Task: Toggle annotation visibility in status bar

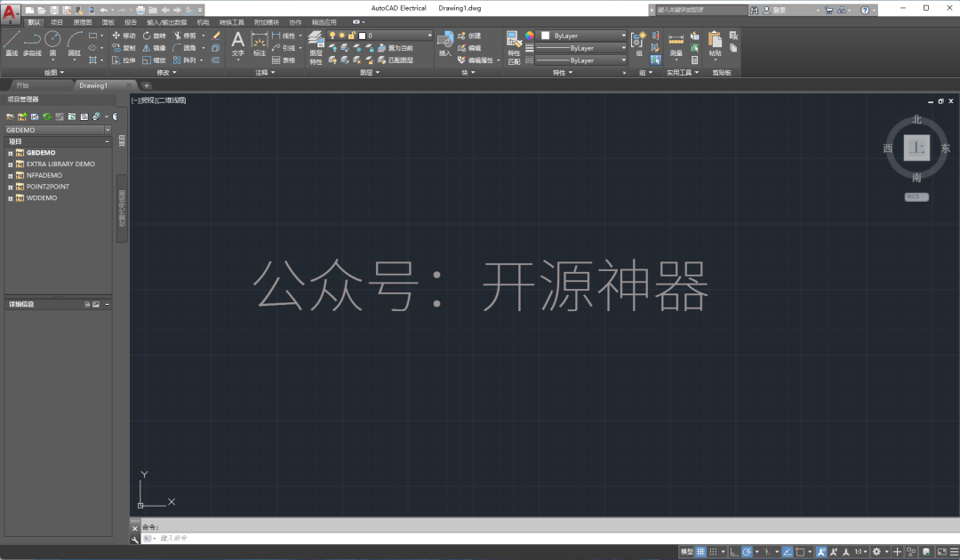Action: tap(821, 551)
